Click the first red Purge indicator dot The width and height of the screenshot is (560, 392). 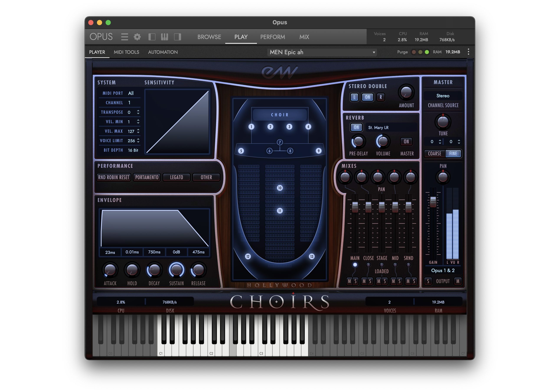point(414,52)
